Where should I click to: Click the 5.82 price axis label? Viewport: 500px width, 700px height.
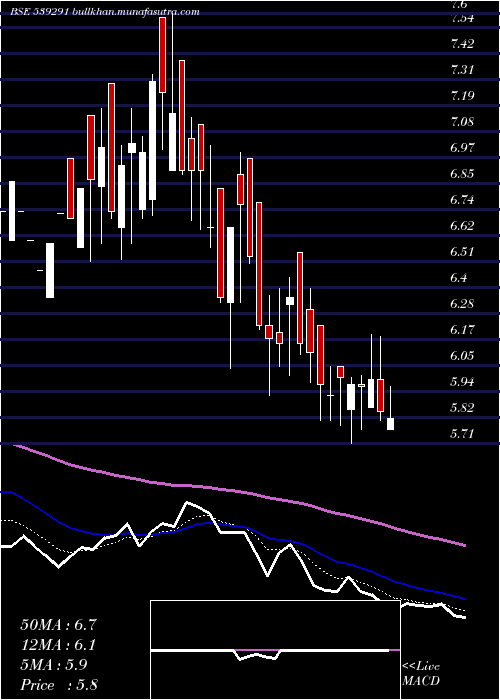pyautogui.click(x=462, y=408)
